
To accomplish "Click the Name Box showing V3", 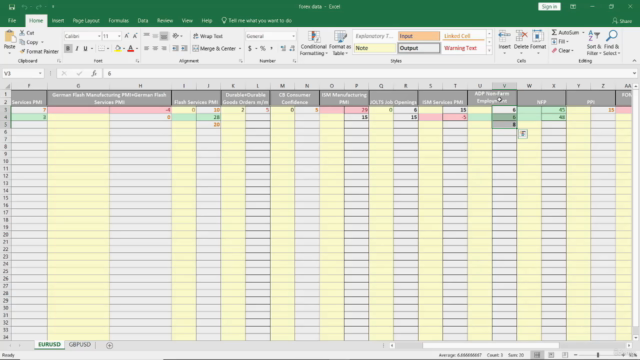I will [22, 73].
